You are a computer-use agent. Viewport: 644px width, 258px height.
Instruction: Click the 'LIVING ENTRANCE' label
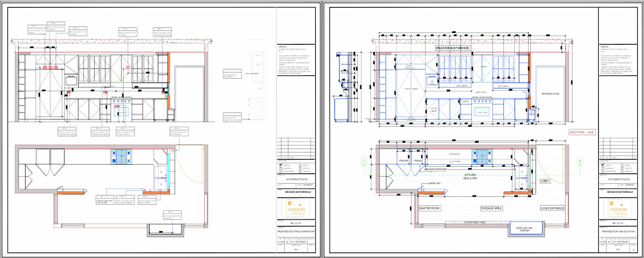(552, 208)
